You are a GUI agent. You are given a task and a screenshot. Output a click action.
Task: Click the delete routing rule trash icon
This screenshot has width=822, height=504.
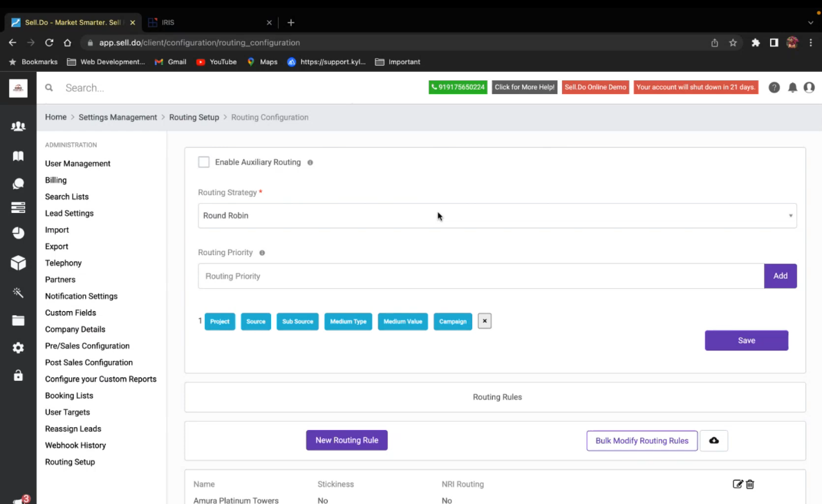coord(750,484)
